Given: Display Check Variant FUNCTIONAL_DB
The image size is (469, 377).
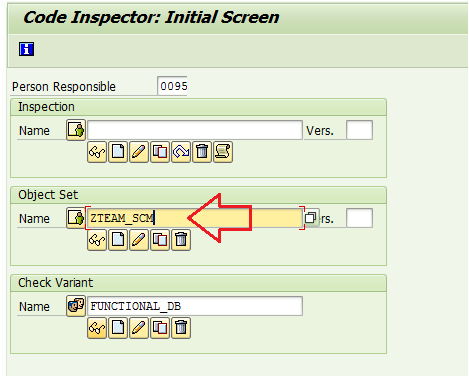Looking at the screenshot, I should pyautogui.click(x=97, y=328).
